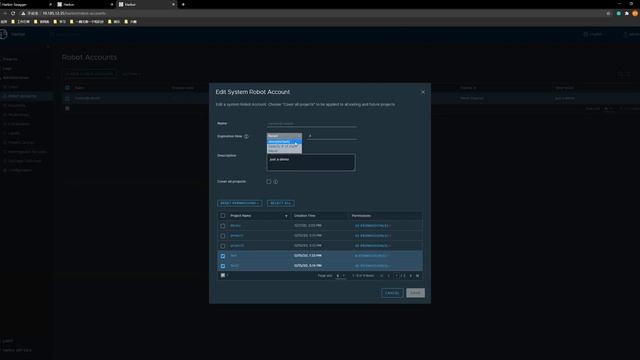Click the browser address bar URL
Viewport: 640px width, 360px height.
click(x=74, y=13)
